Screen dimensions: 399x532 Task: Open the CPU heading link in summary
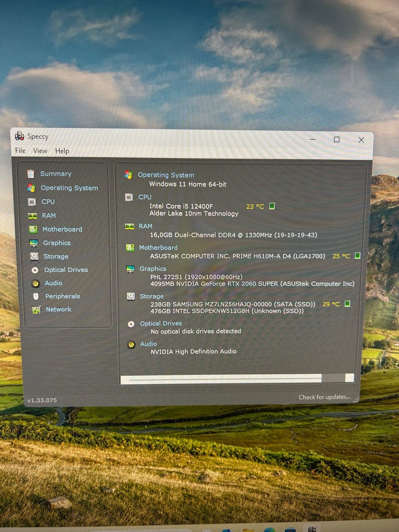click(x=145, y=197)
